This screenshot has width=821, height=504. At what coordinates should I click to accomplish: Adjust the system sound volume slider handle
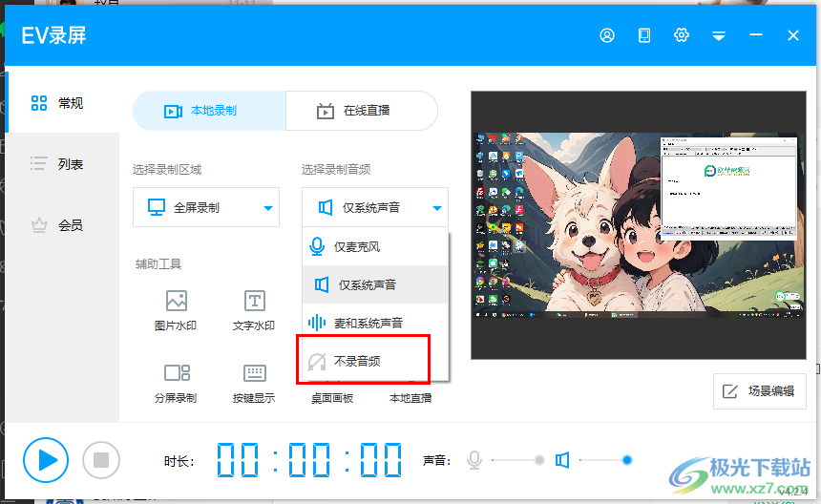click(627, 460)
